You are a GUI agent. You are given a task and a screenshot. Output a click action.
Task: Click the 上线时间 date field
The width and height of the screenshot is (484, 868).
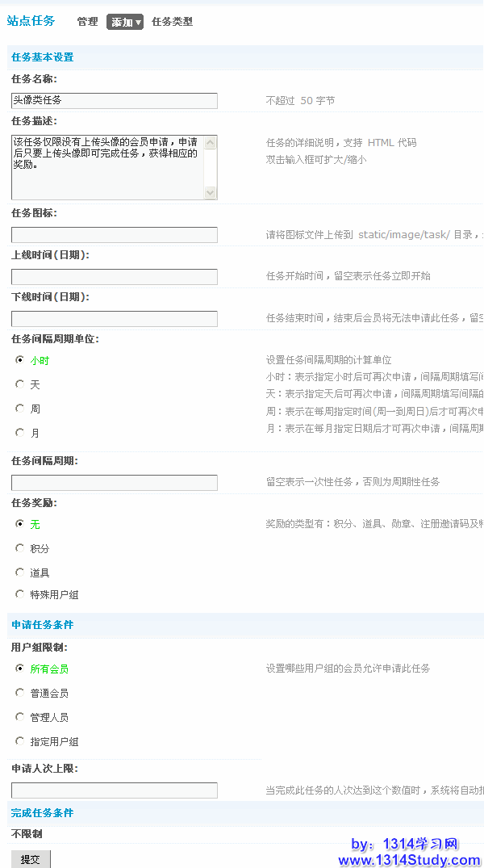115,277
